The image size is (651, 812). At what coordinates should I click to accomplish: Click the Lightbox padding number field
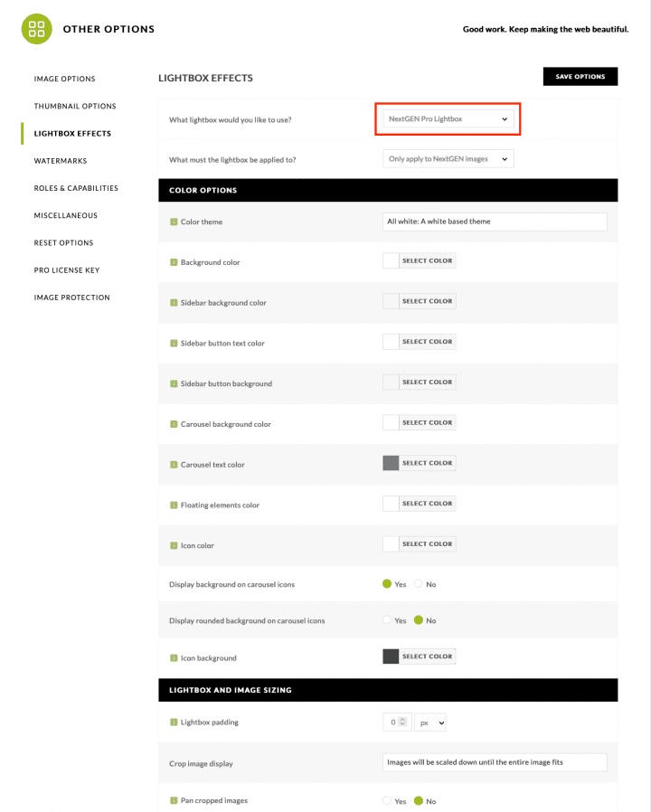[x=397, y=722]
